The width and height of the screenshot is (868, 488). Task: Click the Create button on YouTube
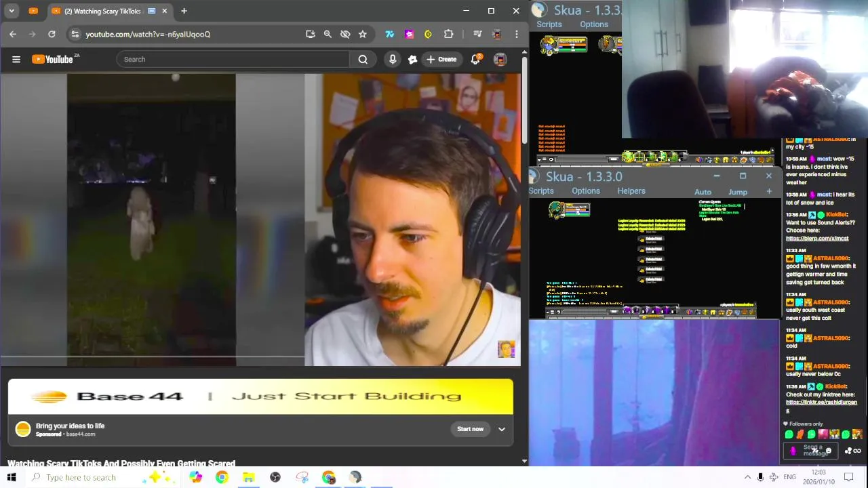pos(441,60)
